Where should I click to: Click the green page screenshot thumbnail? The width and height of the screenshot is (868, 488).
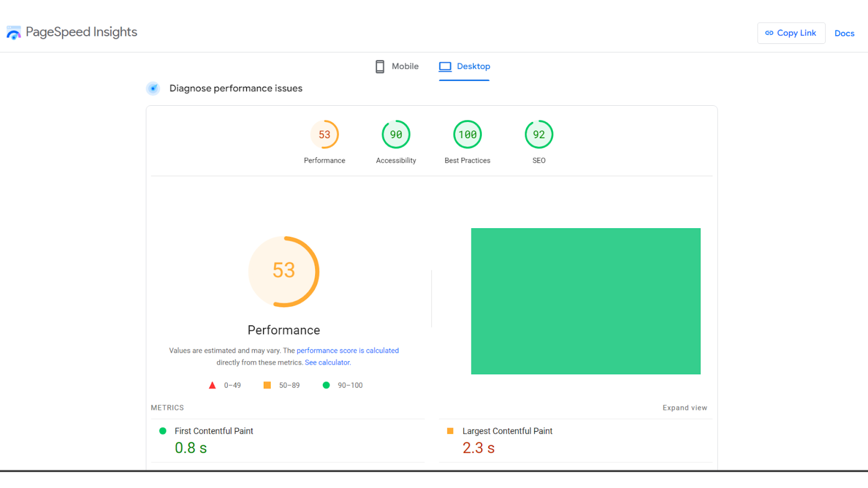click(586, 301)
